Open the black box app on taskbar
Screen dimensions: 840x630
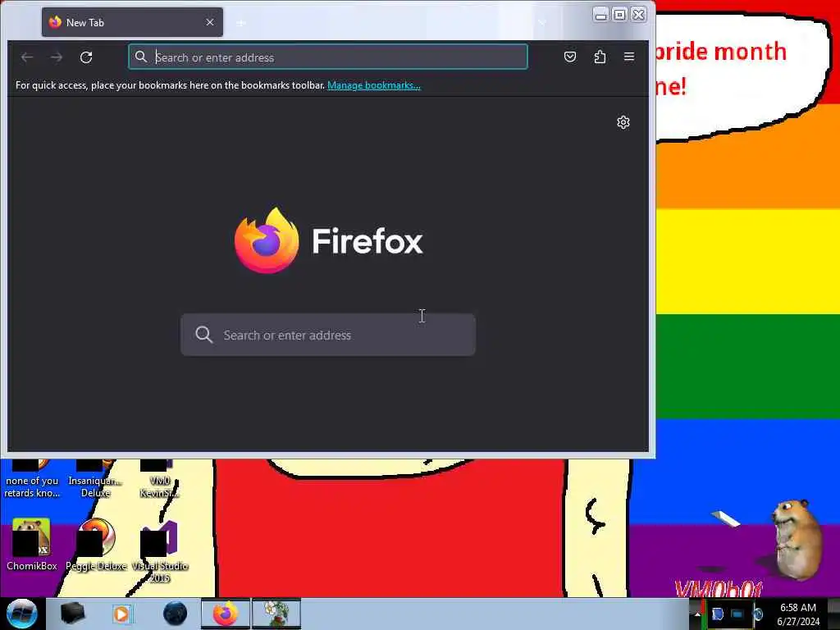(72, 614)
